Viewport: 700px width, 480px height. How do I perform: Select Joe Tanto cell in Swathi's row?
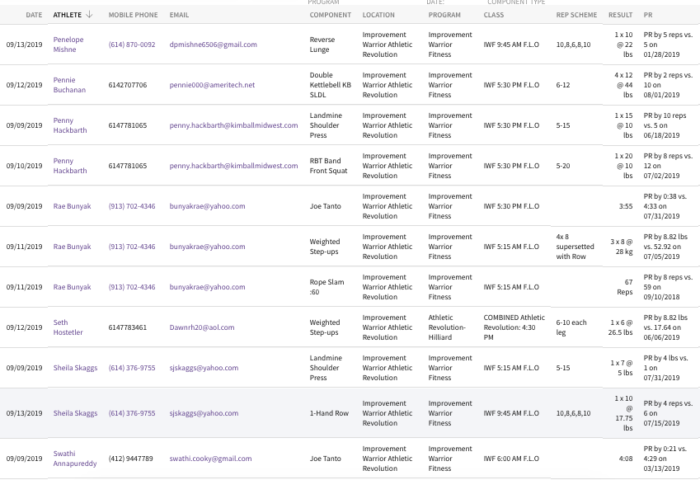coord(325,459)
